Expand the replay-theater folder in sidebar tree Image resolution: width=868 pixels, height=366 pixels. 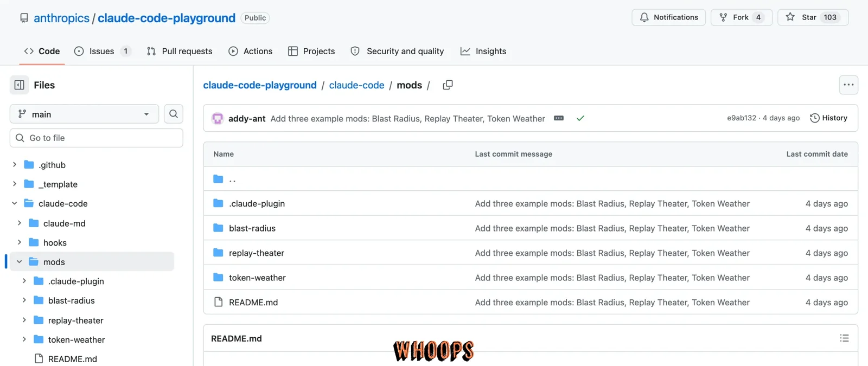[x=24, y=320]
